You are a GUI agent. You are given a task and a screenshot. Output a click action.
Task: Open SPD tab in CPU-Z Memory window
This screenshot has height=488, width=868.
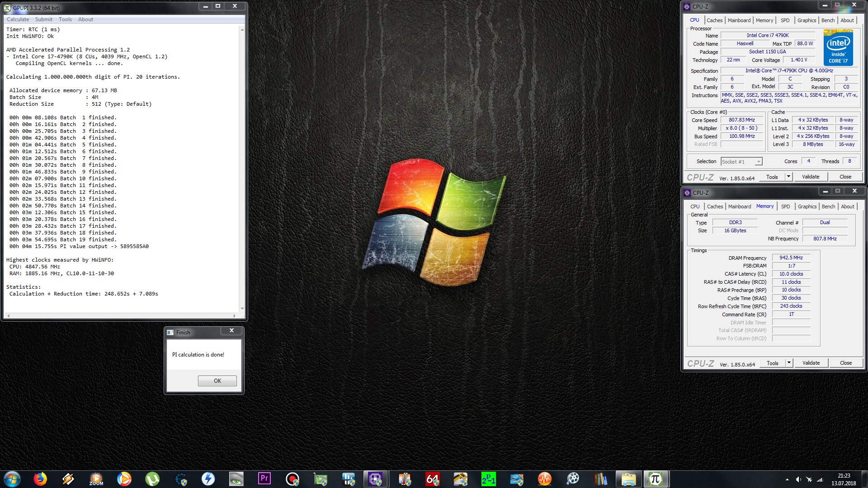coord(785,206)
